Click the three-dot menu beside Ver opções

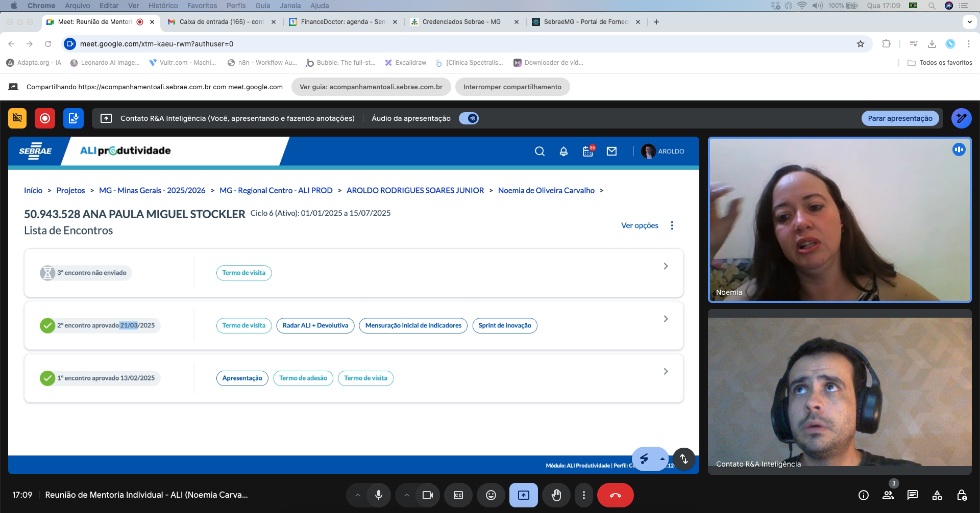(x=672, y=225)
